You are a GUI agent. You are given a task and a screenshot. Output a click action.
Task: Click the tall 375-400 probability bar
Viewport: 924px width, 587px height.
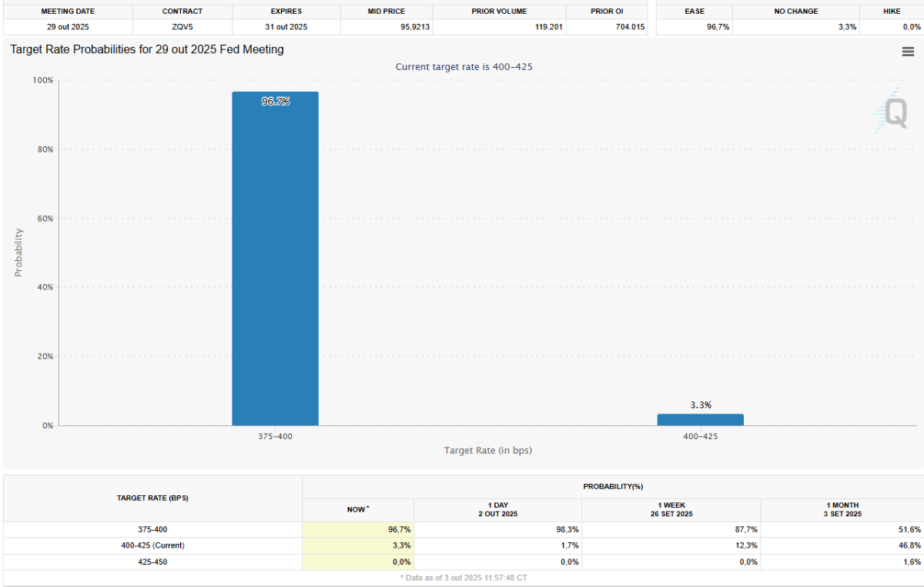coord(275,262)
